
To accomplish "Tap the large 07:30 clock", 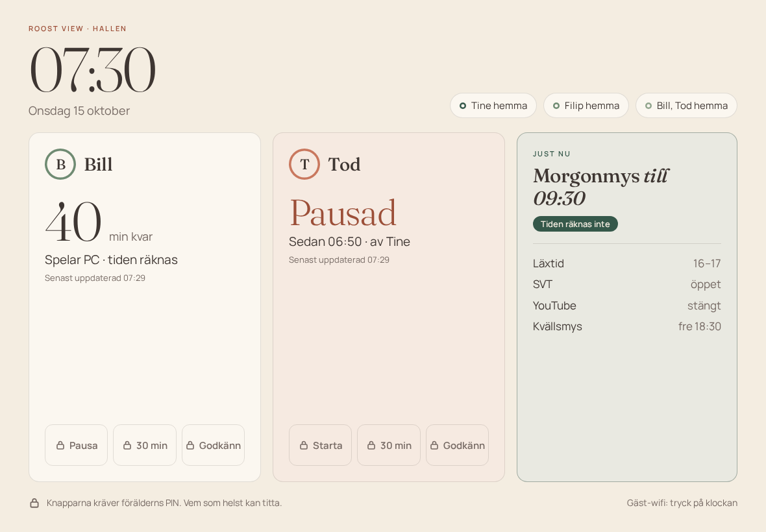I will click(93, 69).
